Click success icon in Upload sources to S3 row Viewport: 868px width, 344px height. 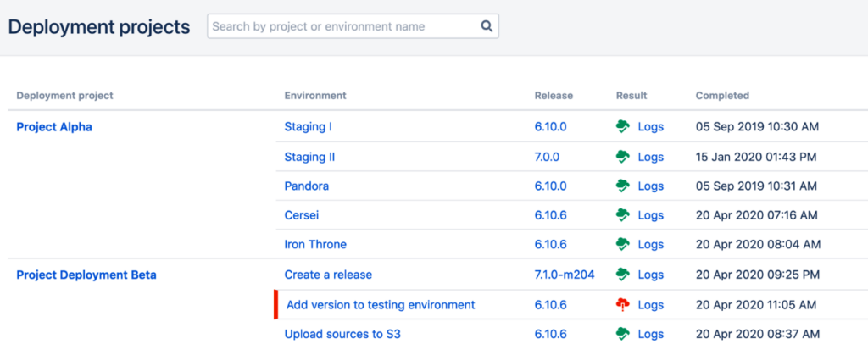623,334
